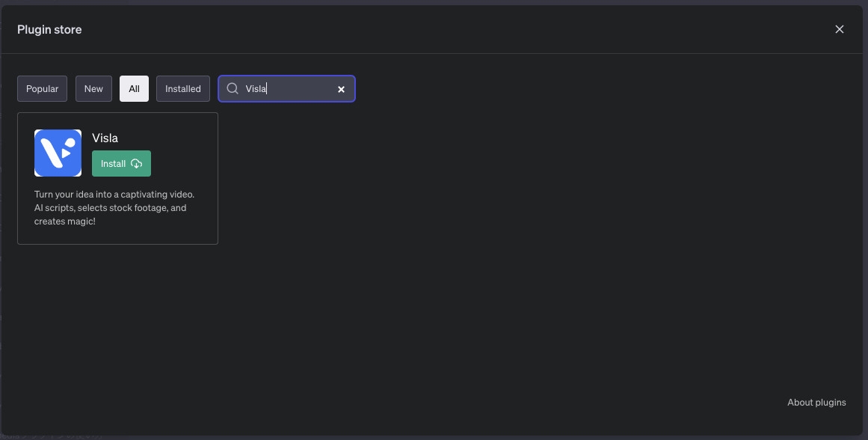Click the magnifying glass search icon
Image resolution: width=868 pixels, height=440 pixels.
(x=233, y=88)
